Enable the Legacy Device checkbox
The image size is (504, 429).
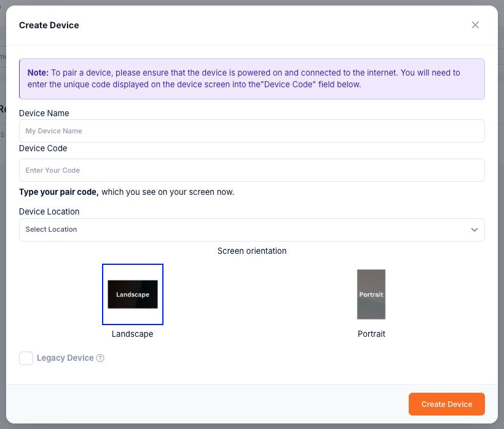point(26,358)
